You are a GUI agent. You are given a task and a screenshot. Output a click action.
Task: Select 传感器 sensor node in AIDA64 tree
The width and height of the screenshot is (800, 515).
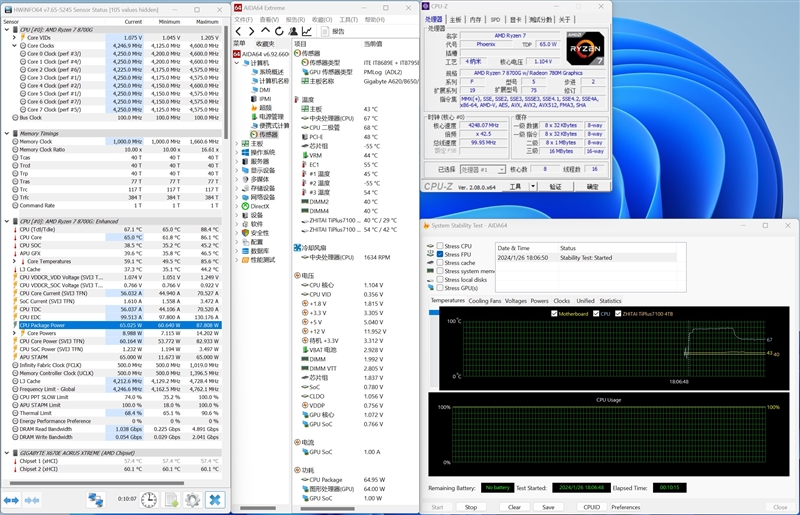click(264, 134)
